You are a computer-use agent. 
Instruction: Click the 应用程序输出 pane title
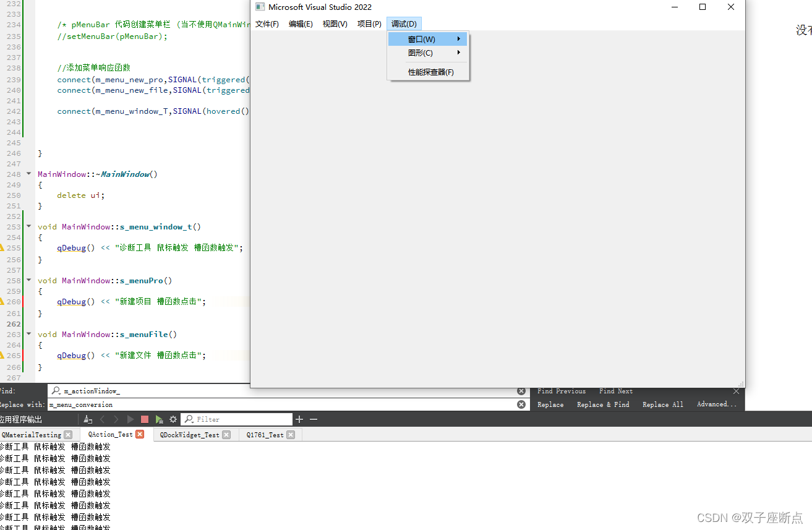click(21, 419)
